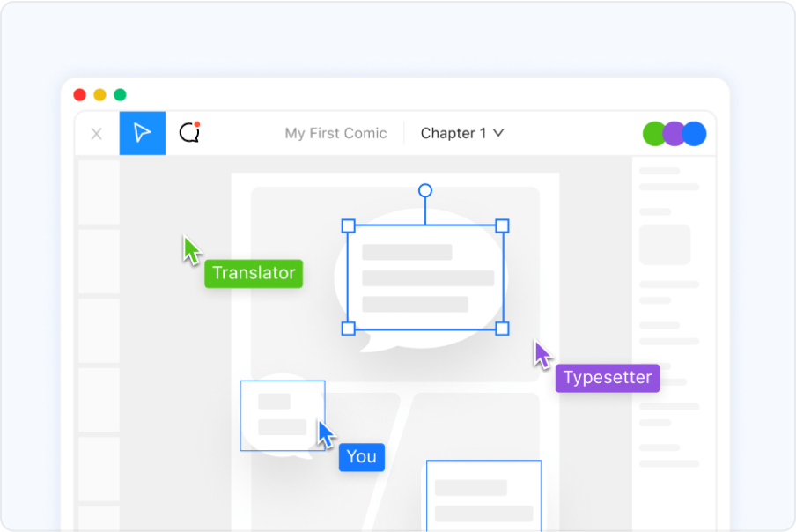Click the chevron next to Chapter 1
Viewport: 796px width, 532px height.
(x=498, y=134)
